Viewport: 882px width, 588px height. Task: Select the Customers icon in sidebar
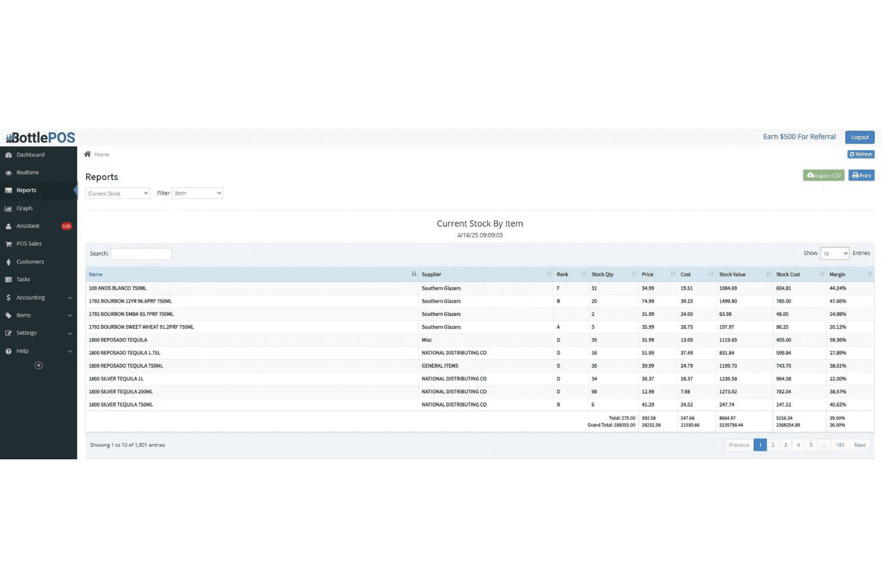[8, 262]
